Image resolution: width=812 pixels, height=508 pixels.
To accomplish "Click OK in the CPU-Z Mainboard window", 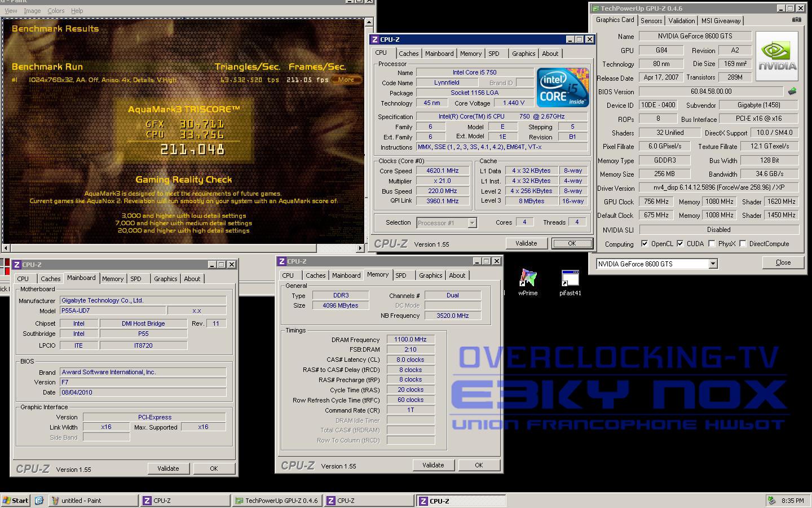I will [214, 468].
